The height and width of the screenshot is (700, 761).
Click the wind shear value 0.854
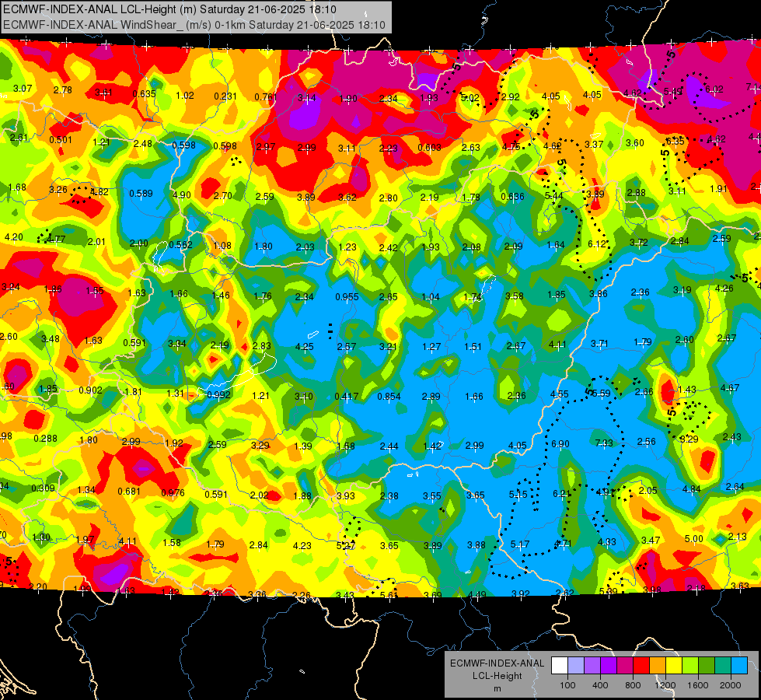(389, 397)
